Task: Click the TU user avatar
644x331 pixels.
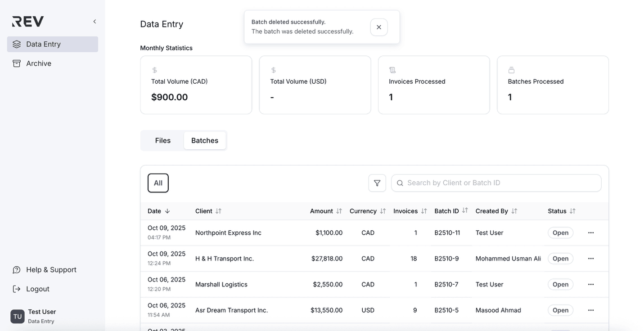Action: click(x=18, y=316)
